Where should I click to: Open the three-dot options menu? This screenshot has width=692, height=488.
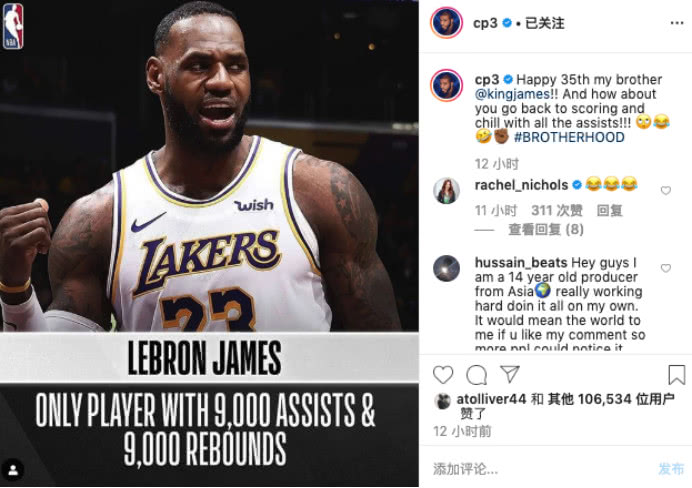tap(677, 23)
